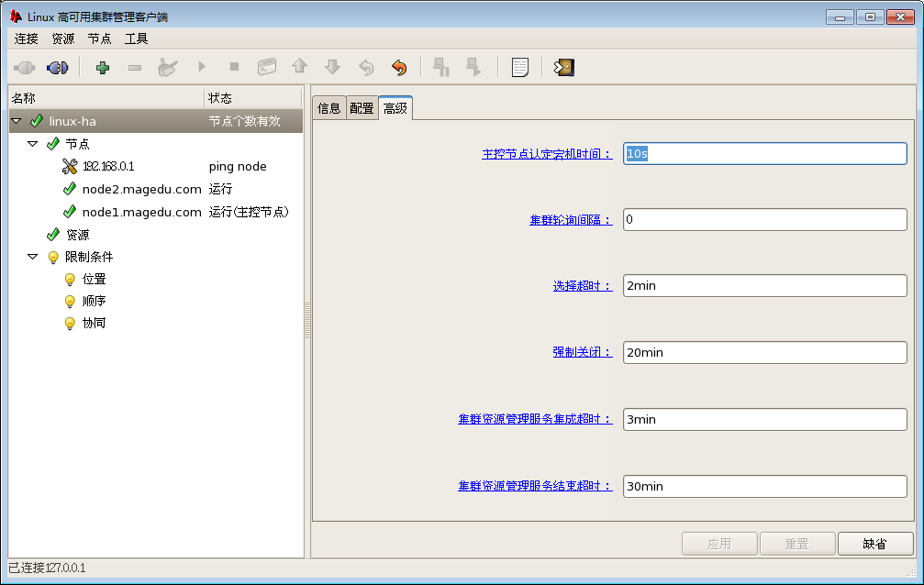
Task: Click the standby node toolbar icon
Action: coord(440,67)
